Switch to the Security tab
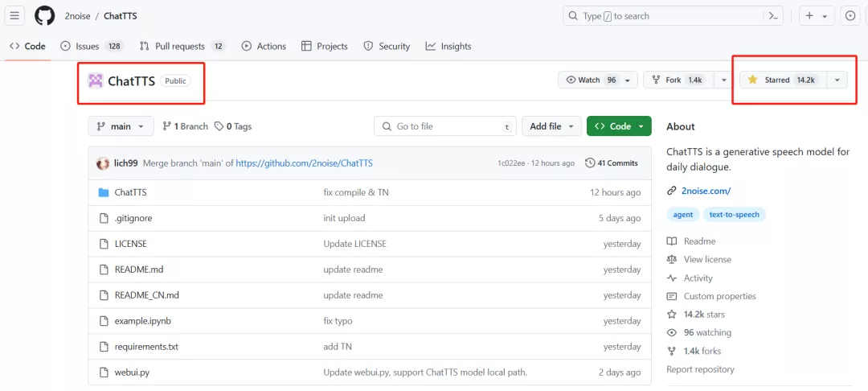The width and height of the screenshot is (868, 391). tap(387, 47)
